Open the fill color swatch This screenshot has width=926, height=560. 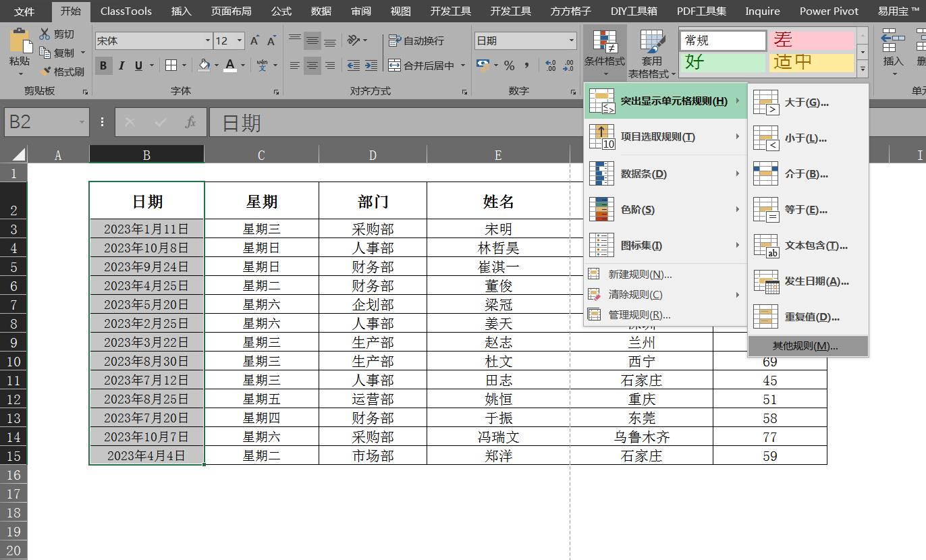(205, 65)
